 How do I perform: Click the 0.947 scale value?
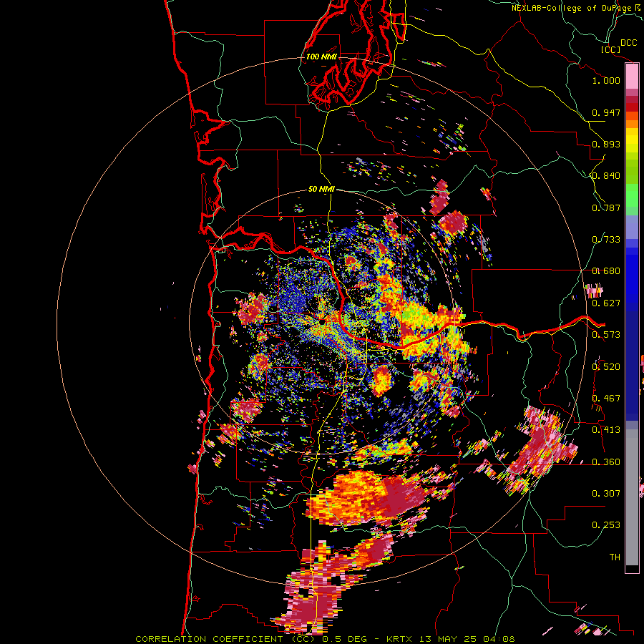606,112
